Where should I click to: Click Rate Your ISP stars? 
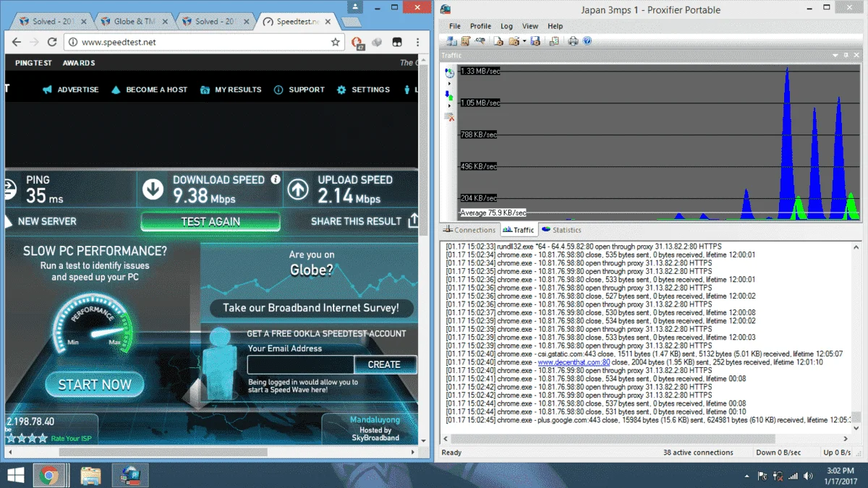[27, 438]
